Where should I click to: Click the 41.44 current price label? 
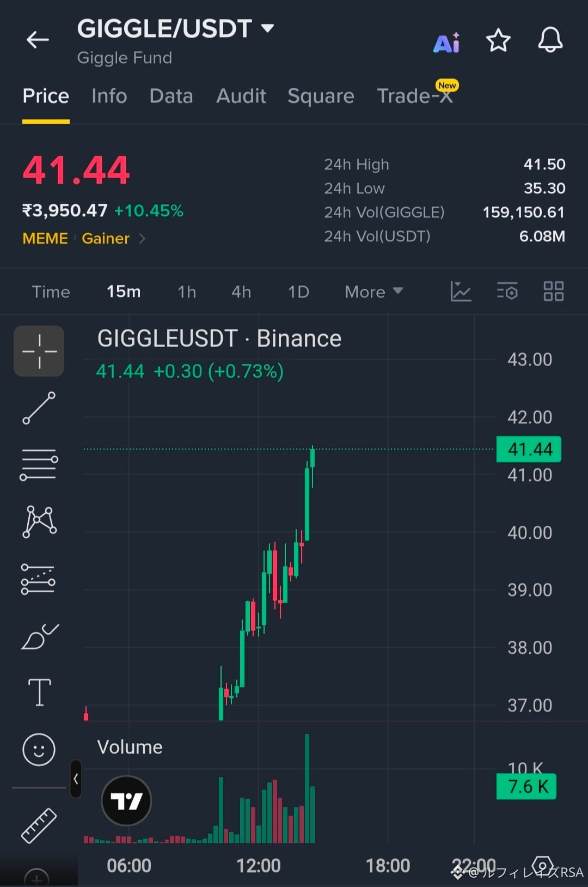pyautogui.click(x=529, y=449)
